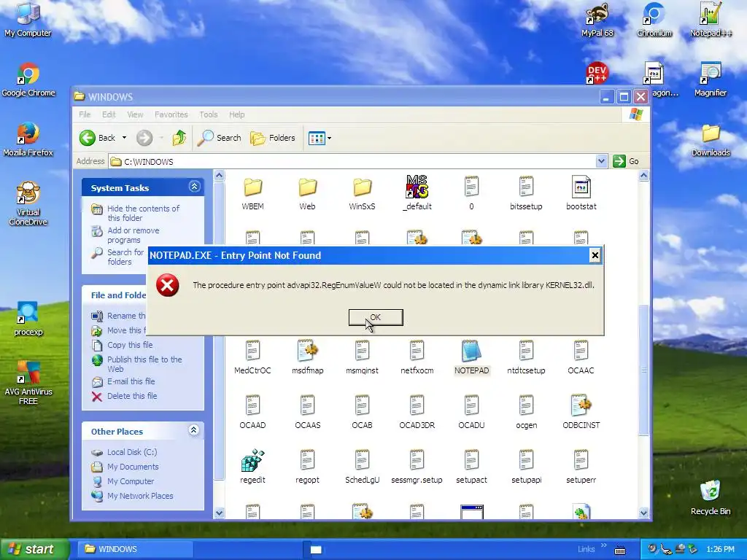Click the Go button beside address bar
This screenshot has height=560, width=747.
(626, 161)
